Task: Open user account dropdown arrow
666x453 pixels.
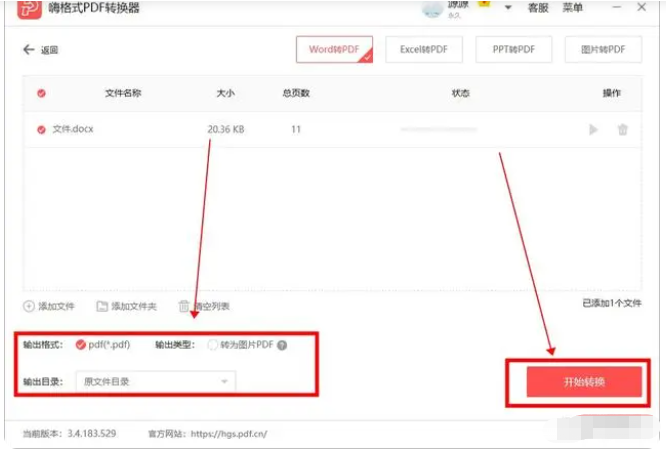Action: [508, 8]
